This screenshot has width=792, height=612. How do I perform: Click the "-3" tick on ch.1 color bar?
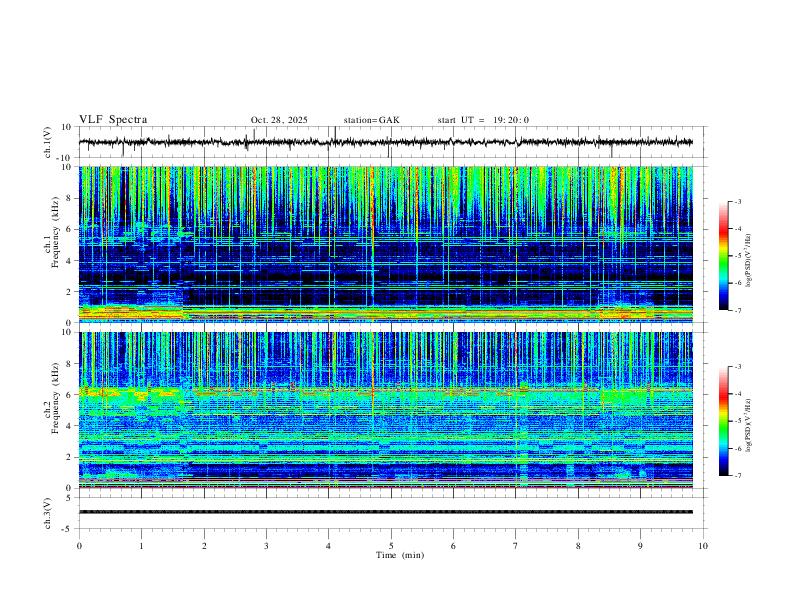(738, 201)
